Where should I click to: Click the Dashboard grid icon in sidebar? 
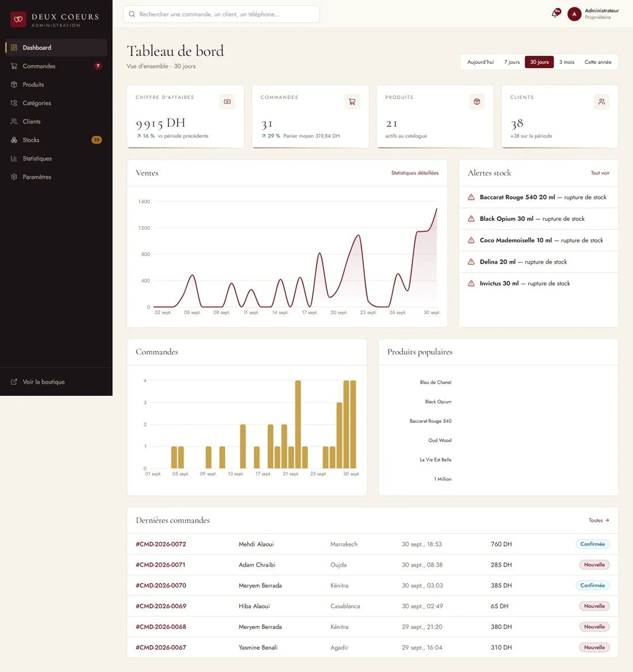14,48
